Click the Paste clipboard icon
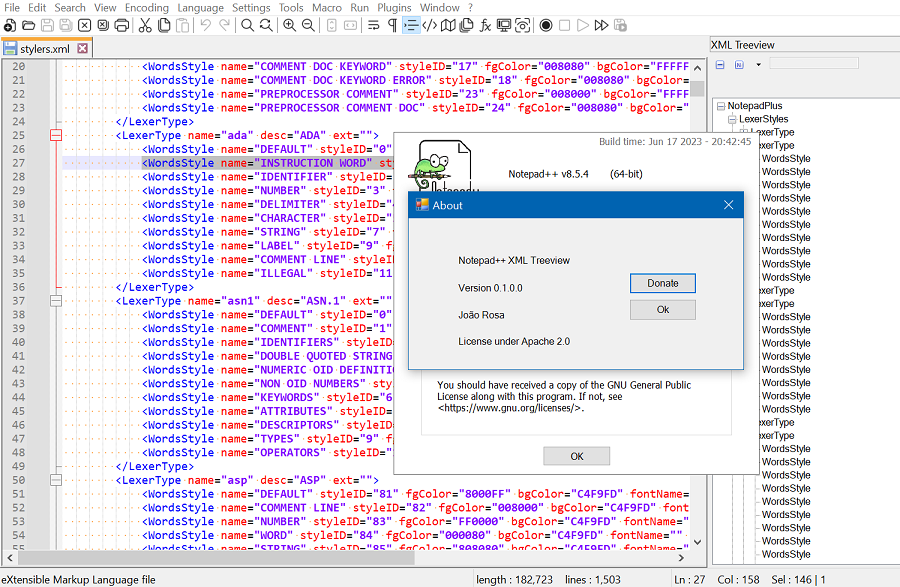 click(183, 25)
